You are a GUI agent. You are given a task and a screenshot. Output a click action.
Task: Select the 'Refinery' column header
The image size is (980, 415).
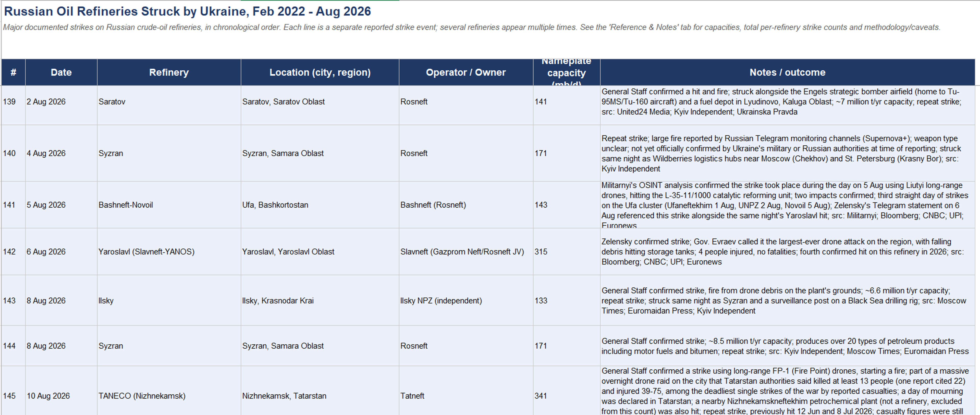pos(169,72)
